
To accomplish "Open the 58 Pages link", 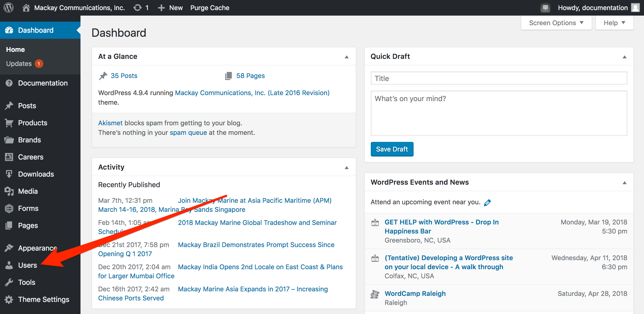I will point(251,76).
